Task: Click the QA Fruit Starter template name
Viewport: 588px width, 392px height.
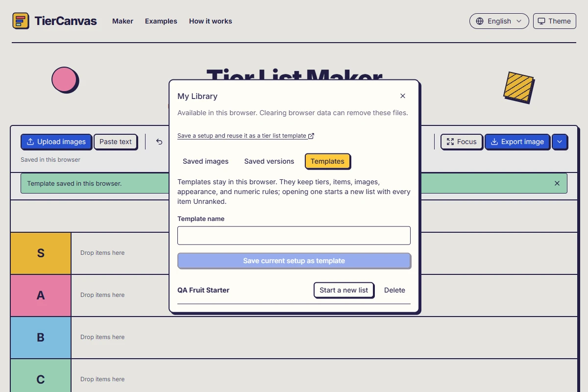Action: [203, 290]
